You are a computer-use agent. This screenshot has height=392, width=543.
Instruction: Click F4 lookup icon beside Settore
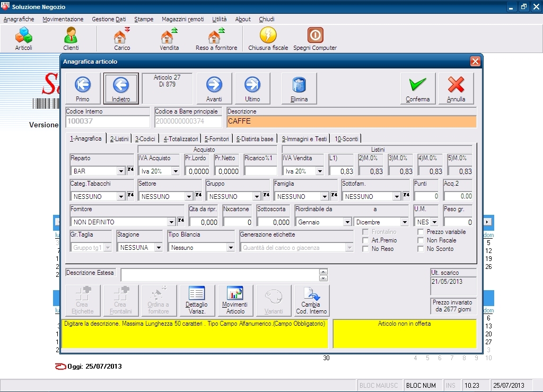[x=198, y=195]
